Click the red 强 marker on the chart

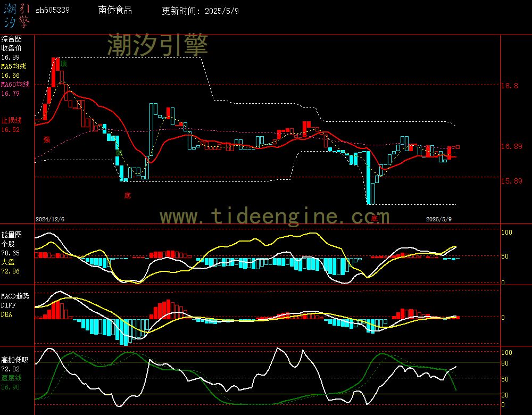[46, 139]
